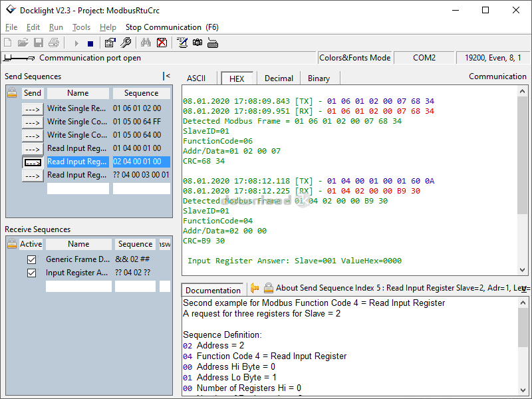The width and height of the screenshot is (532, 399).
Task: Click the empty Send Sequences name field
Action: [x=78, y=189]
